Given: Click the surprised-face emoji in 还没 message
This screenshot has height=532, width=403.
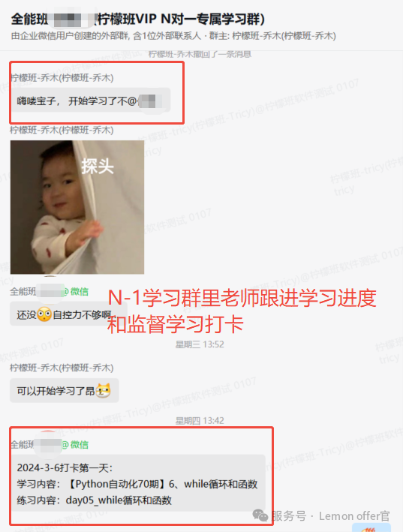Looking at the screenshot, I should 44,314.
